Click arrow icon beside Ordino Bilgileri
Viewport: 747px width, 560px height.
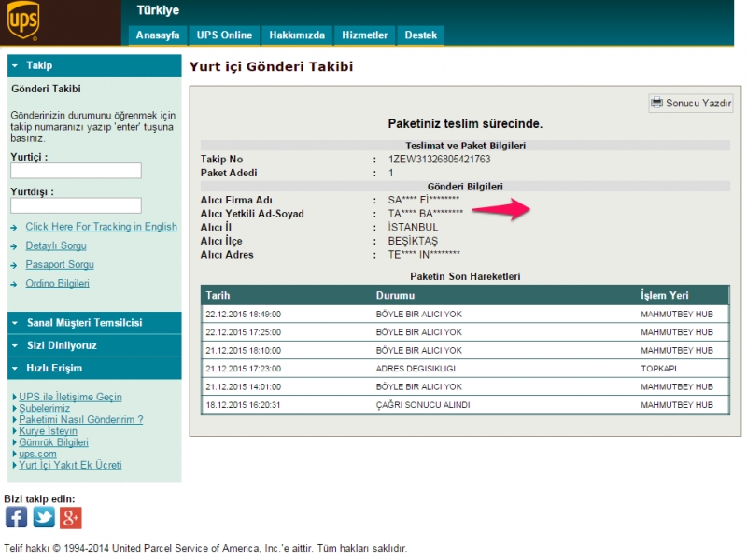click(x=14, y=285)
